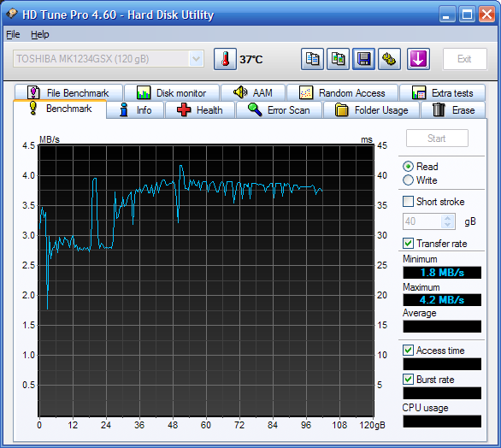The height and width of the screenshot is (448, 501).
Task: Open the File menu
Action: [13, 34]
